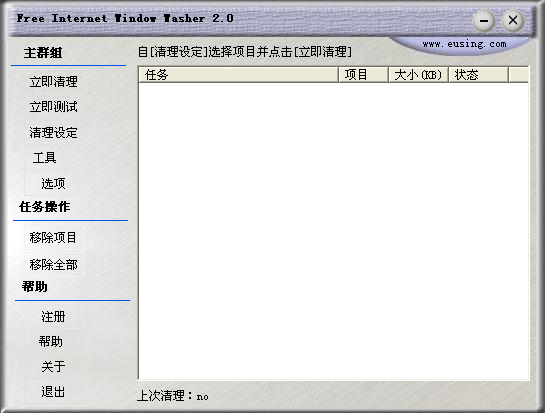Sort by the 大小(KB) column header
This screenshot has width=545, height=413.
click(418, 75)
